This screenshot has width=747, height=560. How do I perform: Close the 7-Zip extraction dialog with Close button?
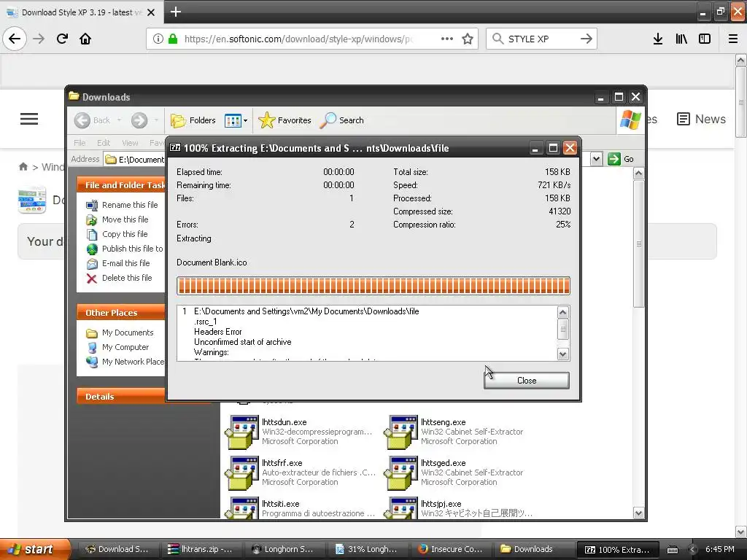point(526,381)
